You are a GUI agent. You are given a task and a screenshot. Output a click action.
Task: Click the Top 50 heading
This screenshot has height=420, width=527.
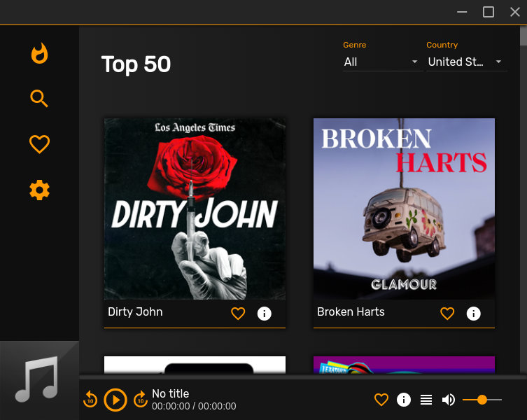point(136,64)
